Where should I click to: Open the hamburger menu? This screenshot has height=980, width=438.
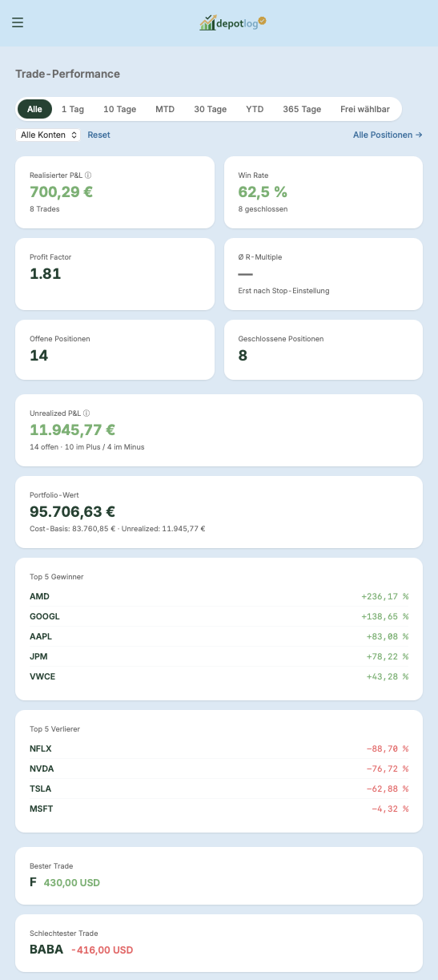point(18,22)
